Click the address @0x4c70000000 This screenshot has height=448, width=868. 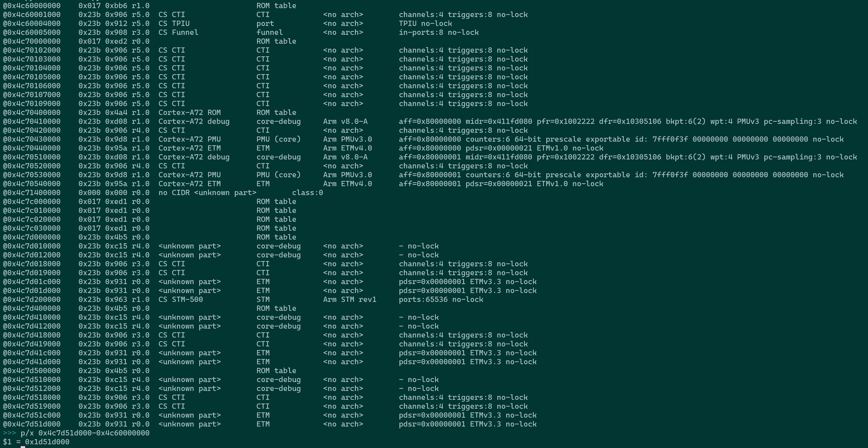(32, 41)
